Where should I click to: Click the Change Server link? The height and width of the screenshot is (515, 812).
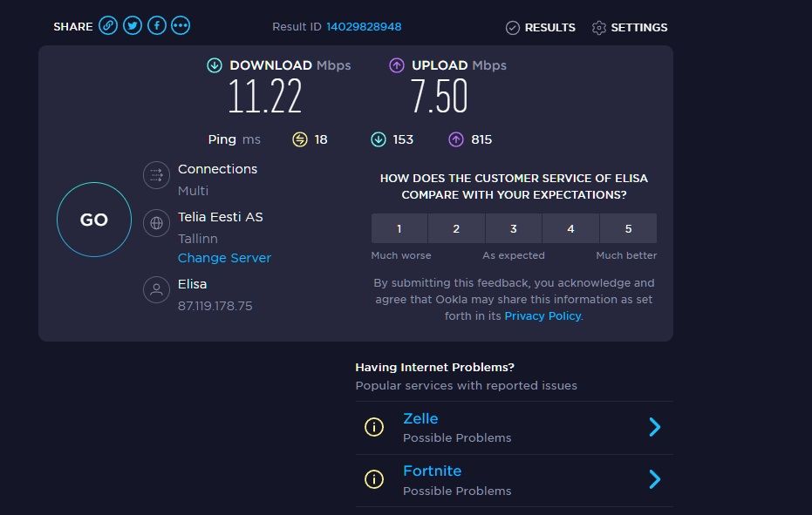224,258
